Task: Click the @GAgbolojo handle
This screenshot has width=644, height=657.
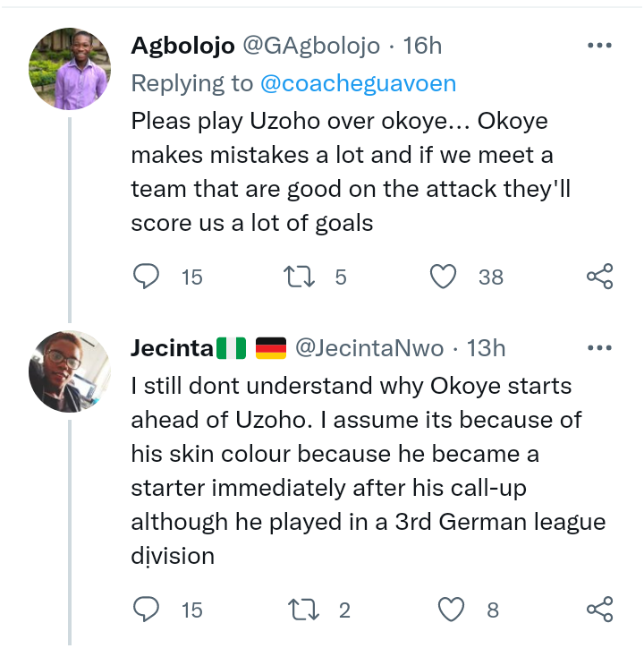Action: [x=311, y=46]
